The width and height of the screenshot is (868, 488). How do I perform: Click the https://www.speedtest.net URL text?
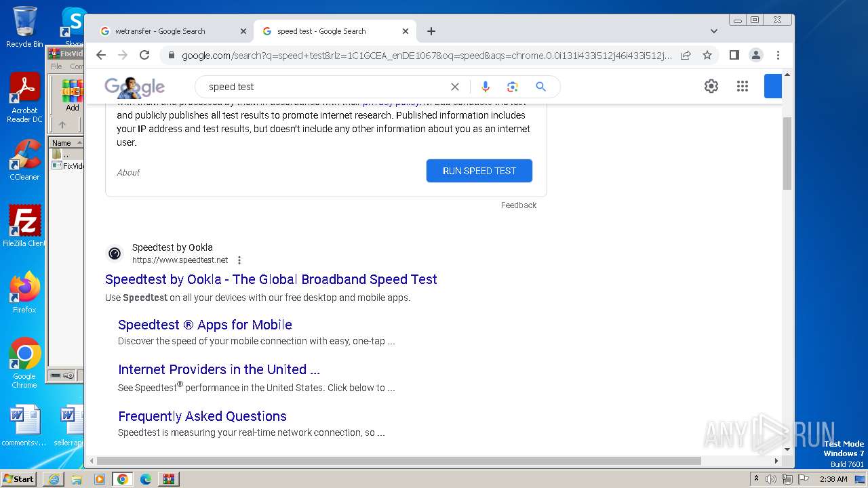coord(180,260)
